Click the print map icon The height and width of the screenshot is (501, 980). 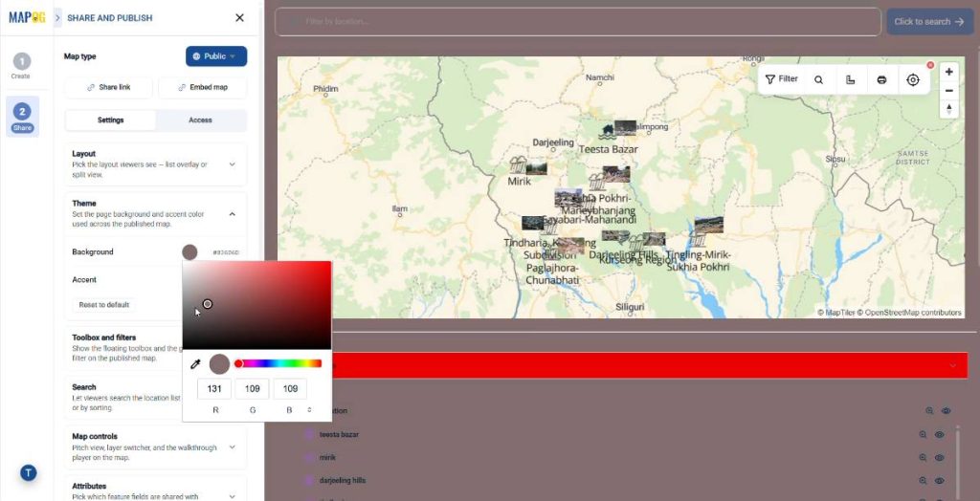[x=881, y=80]
